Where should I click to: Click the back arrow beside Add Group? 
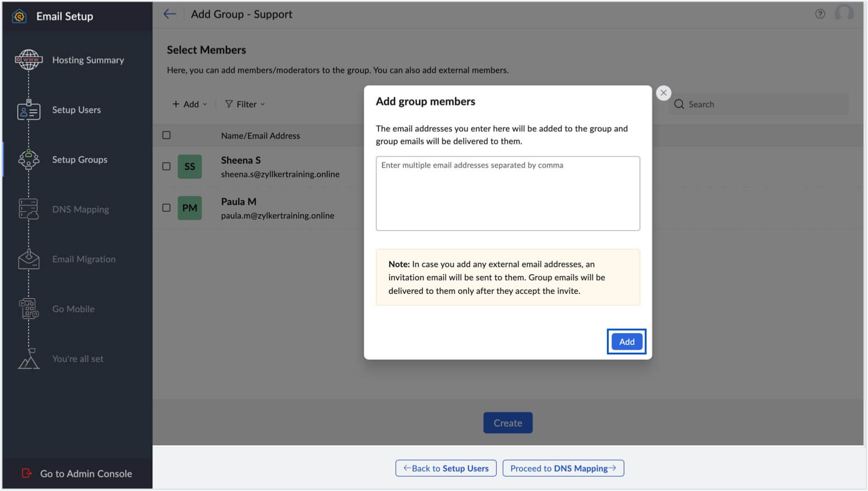(x=170, y=14)
